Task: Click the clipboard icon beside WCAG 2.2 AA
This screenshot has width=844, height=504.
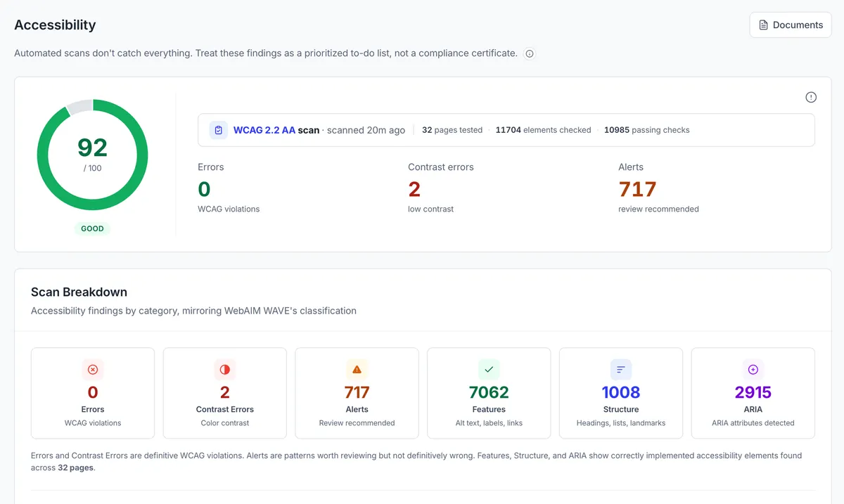Action: (218, 130)
